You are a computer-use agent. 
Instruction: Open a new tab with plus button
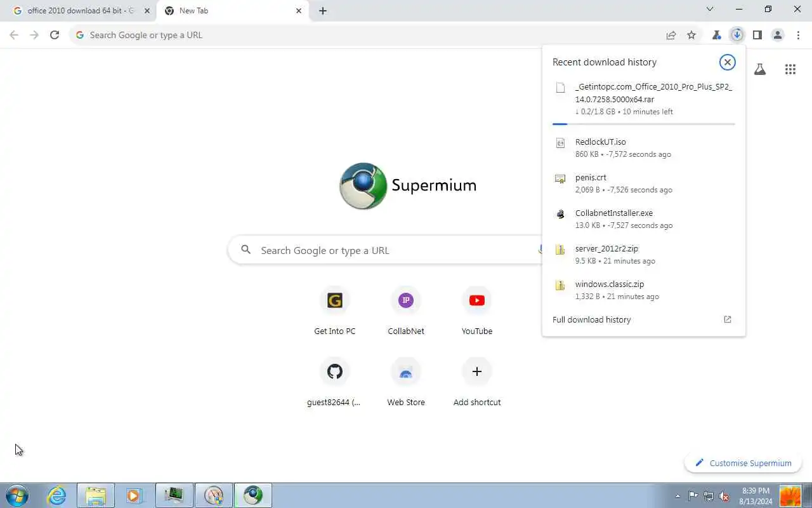[x=323, y=11]
